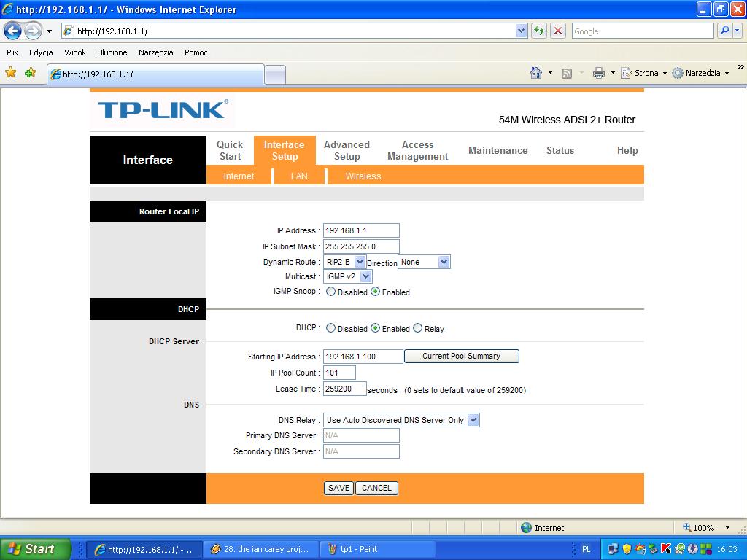Set IGMP Snoop to Enabled
Viewport: 747px width, 560px height.
click(376, 292)
